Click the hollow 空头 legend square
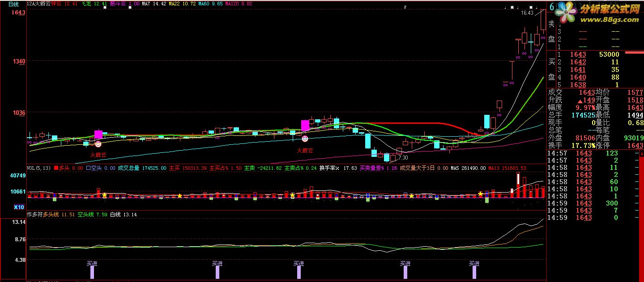Image resolution: width=644 pixels, height=282 pixels. click(x=88, y=168)
